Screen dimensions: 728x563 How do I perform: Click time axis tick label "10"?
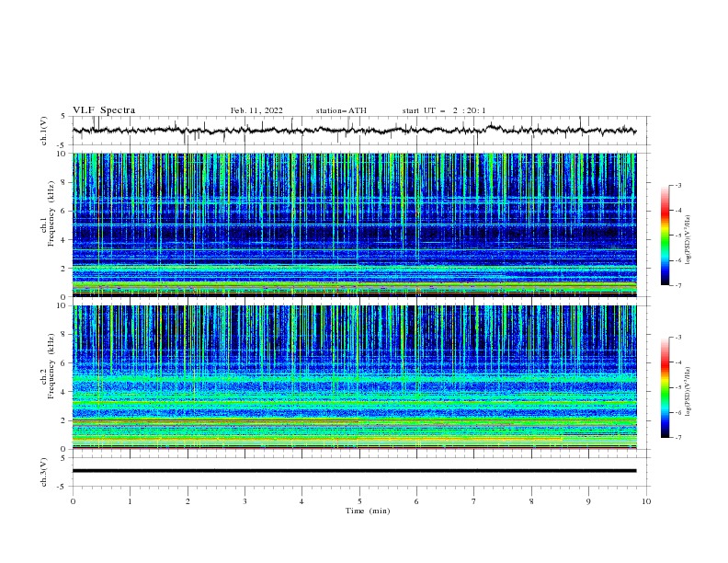[x=646, y=501]
